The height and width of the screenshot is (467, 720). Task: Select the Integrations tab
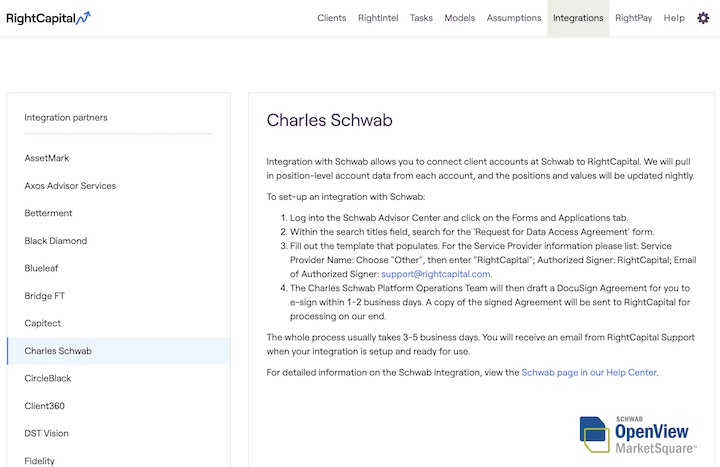[578, 18]
